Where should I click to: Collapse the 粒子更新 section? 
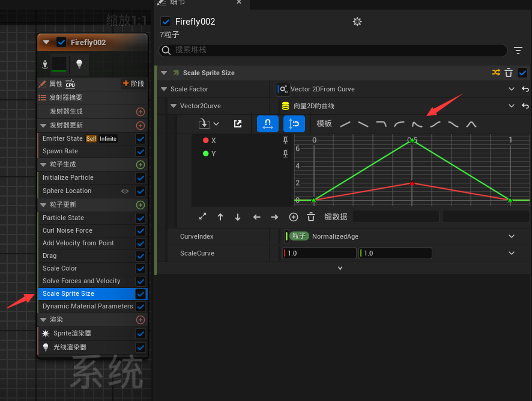click(43, 205)
